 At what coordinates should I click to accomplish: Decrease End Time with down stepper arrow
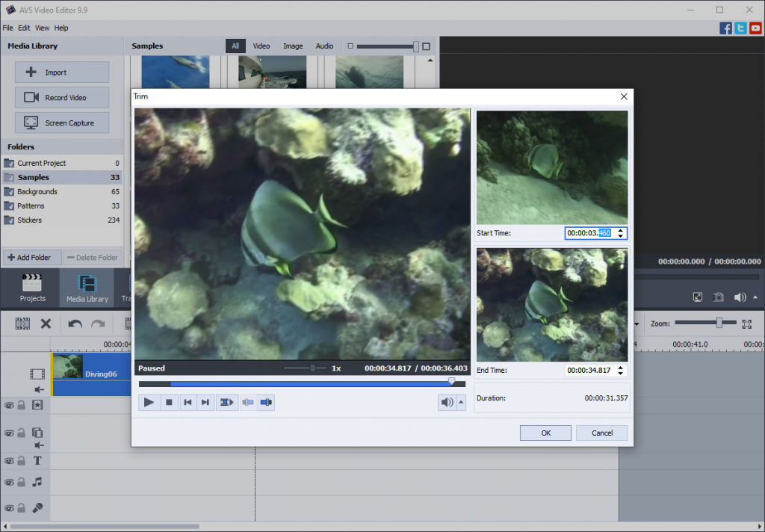click(621, 374)
